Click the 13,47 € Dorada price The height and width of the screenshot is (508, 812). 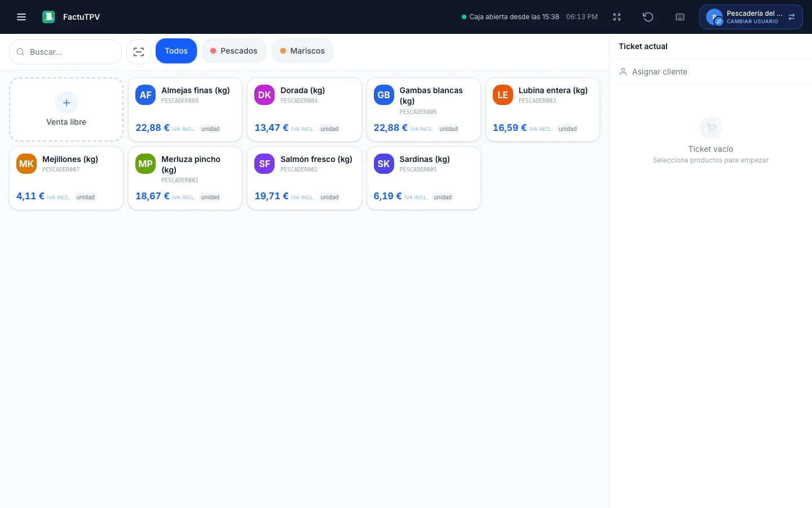[271, 128]
